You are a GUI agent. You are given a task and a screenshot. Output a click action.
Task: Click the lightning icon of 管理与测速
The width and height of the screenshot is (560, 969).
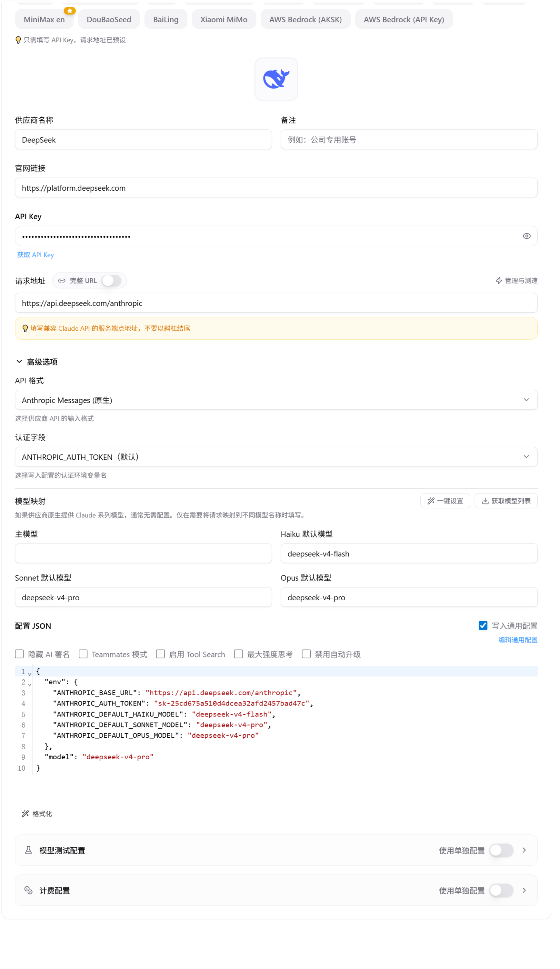tap(498, 281)
